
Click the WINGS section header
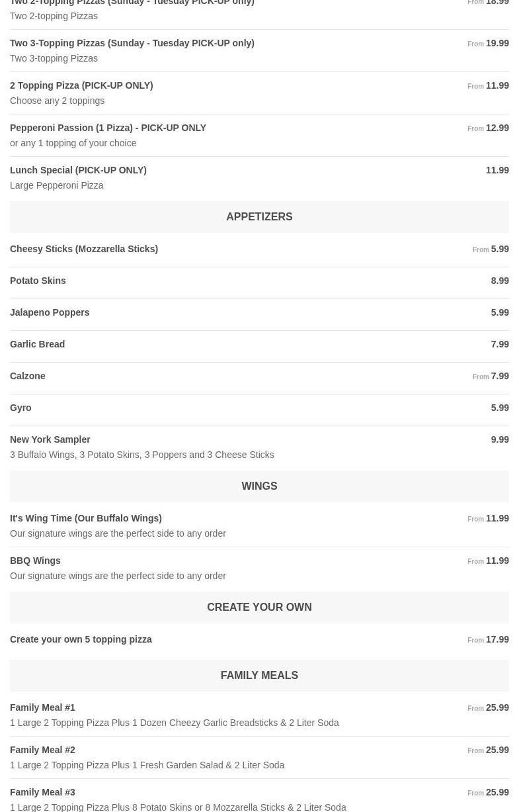[x=259, y=486]
